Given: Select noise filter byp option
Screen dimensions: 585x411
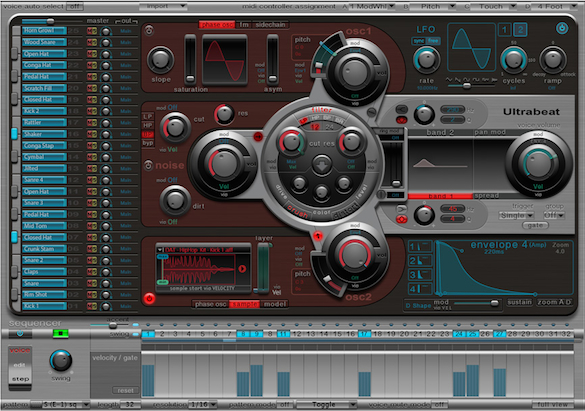Looking at the screenshot, I should coord(148,143).
